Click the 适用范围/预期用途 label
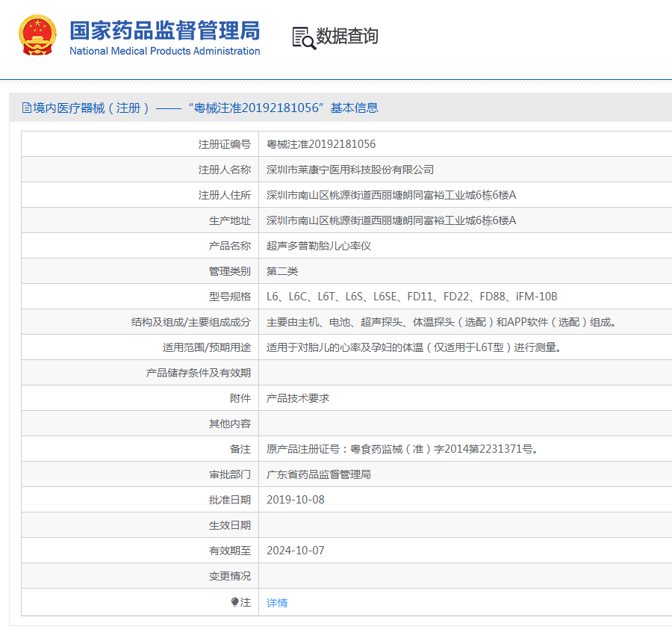 tap(207, 347)
